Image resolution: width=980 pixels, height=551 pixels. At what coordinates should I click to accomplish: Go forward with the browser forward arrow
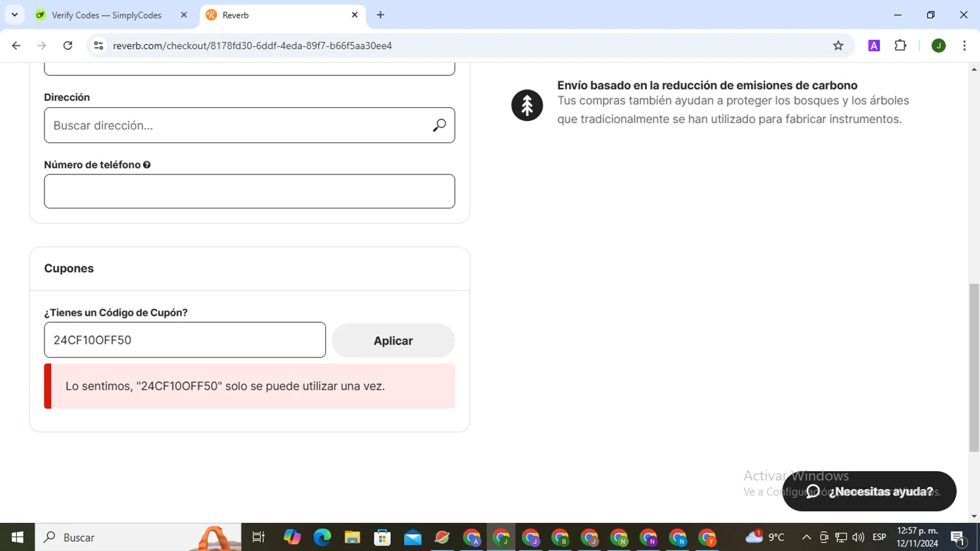click(42, 46)
